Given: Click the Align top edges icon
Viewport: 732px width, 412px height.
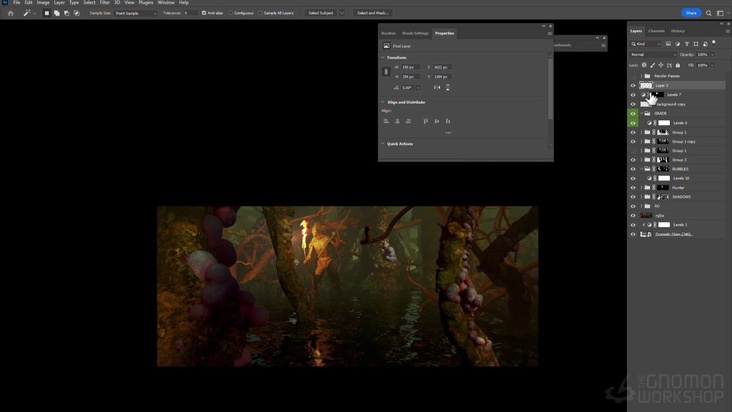Looking at the screenshot, I should tap(426, 121).
